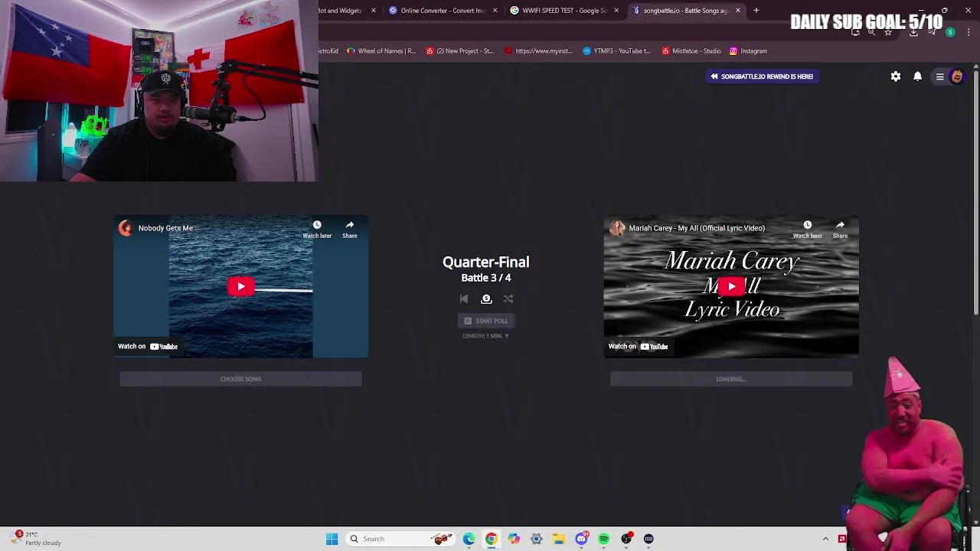
Task: Open the hamburger menu beside the avatar
Action: (939, 77)
